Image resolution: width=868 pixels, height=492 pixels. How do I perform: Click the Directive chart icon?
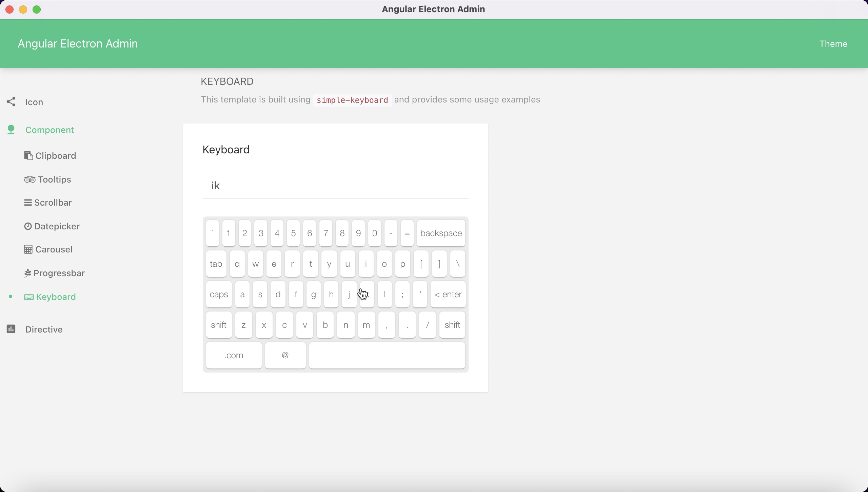(x=11, y=329)
